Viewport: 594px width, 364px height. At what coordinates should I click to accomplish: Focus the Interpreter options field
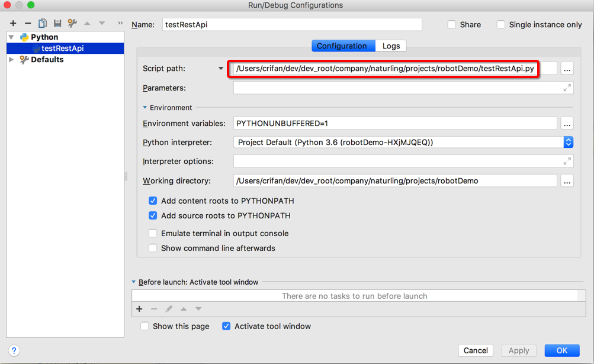[x=403, y=162]
